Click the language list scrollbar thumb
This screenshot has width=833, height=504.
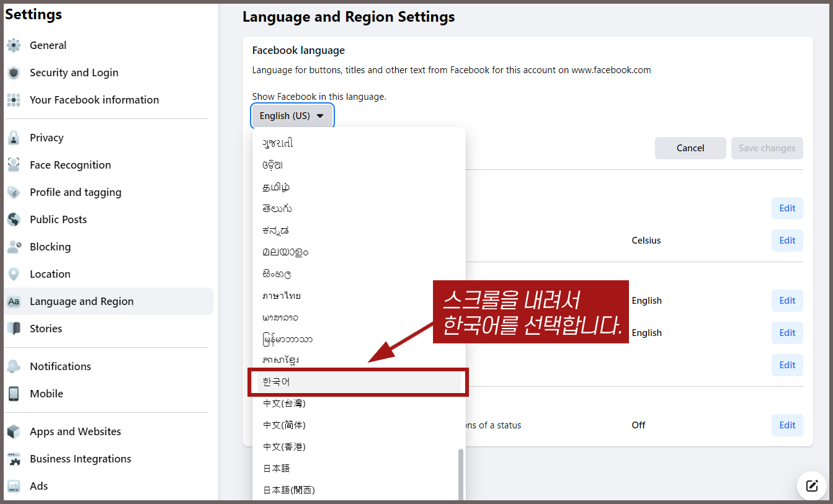pyautogui.click(x=461, y=475)
